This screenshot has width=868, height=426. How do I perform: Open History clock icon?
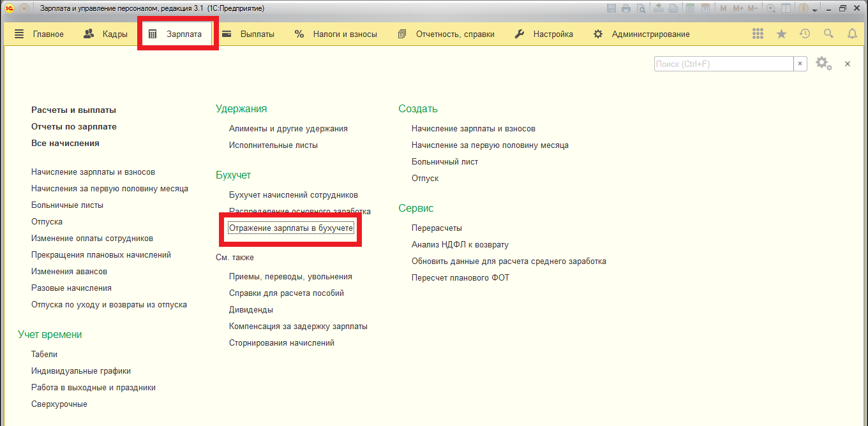point(805,34)
